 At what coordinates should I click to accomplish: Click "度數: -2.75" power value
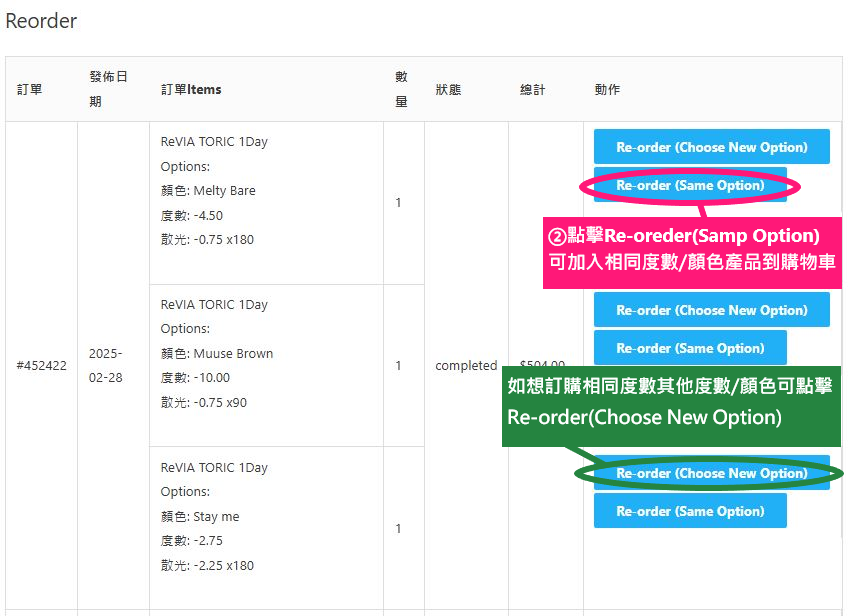(x=192, y=540)
